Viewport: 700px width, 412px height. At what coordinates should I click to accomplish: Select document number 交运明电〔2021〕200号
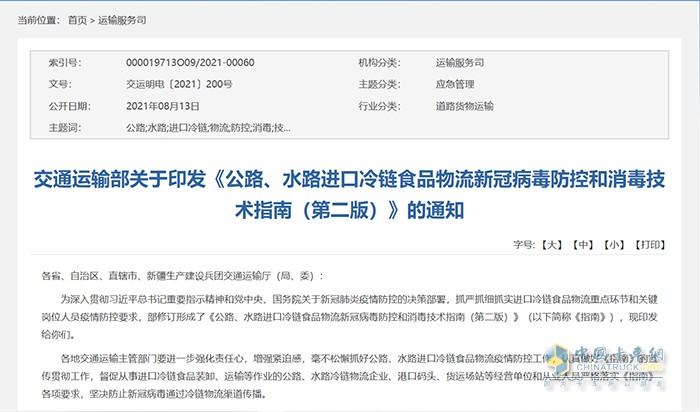[x=179, y=84]
